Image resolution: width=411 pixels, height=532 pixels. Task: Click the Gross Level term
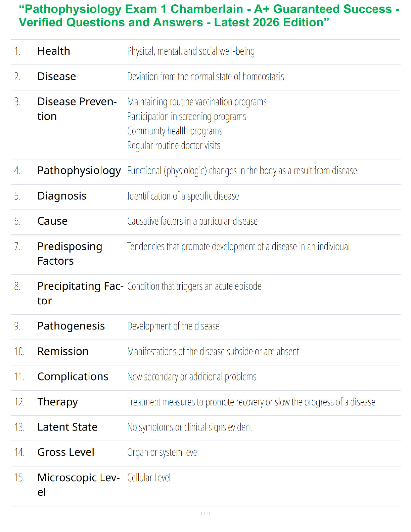point(66,452)
